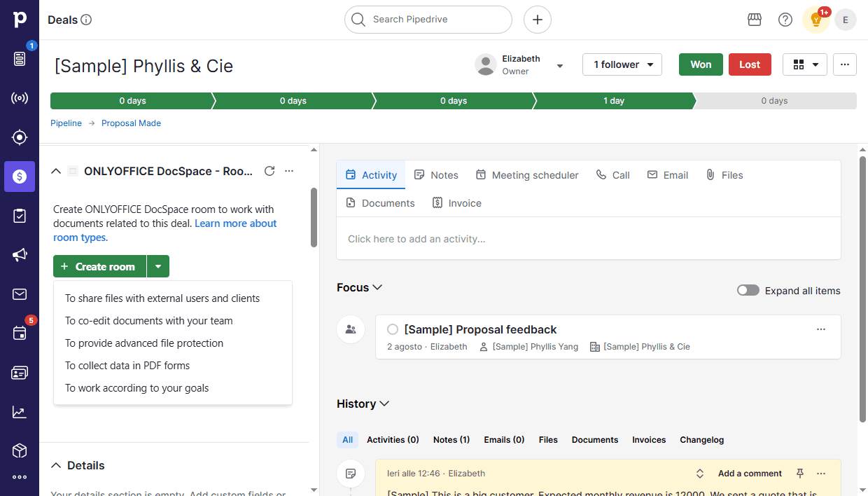The image size is (868, 496).
Task: Toggle Expand all items switch
Action: (748, 290)
